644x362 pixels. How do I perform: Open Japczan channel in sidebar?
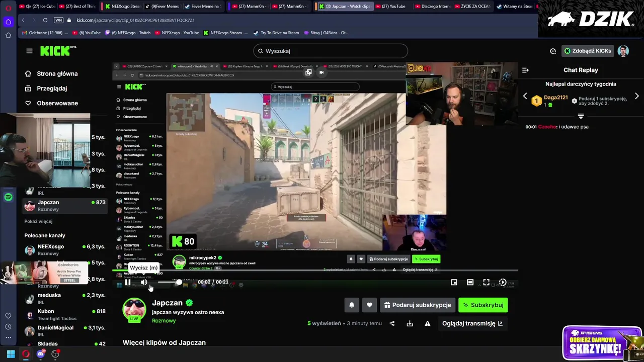click(65, 205)
